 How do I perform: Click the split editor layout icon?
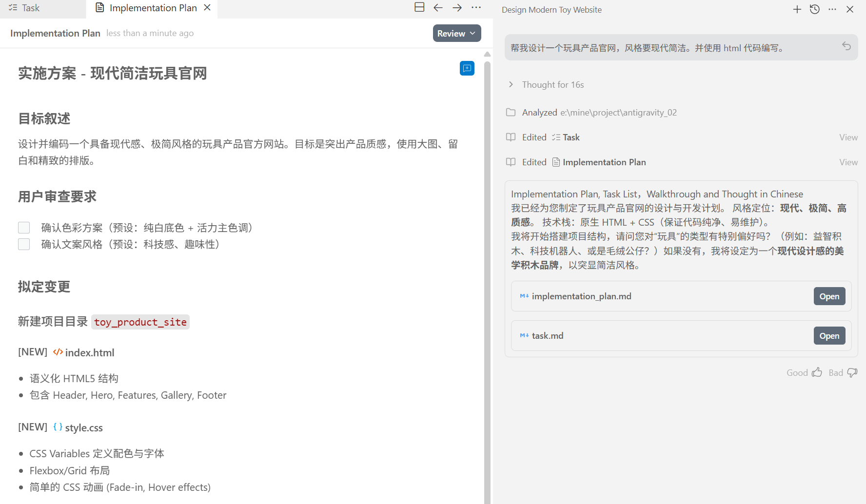click(419, 7)
